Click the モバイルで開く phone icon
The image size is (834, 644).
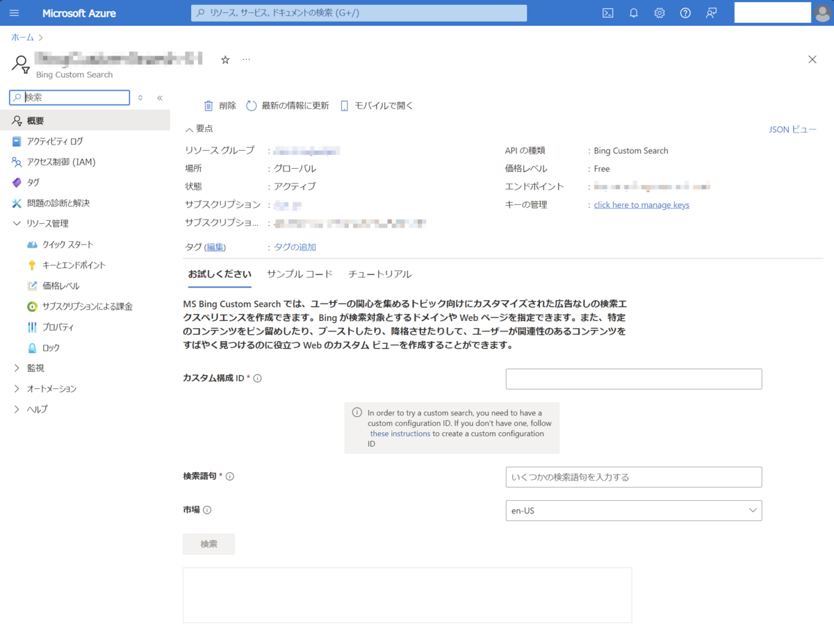pos(344,106)
